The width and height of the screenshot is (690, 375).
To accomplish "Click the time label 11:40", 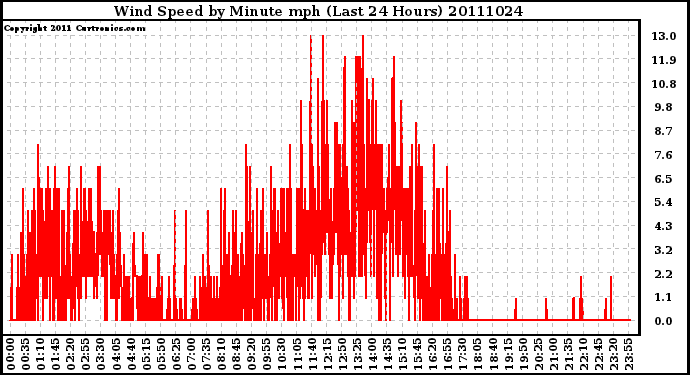I will tap(312, 355).
